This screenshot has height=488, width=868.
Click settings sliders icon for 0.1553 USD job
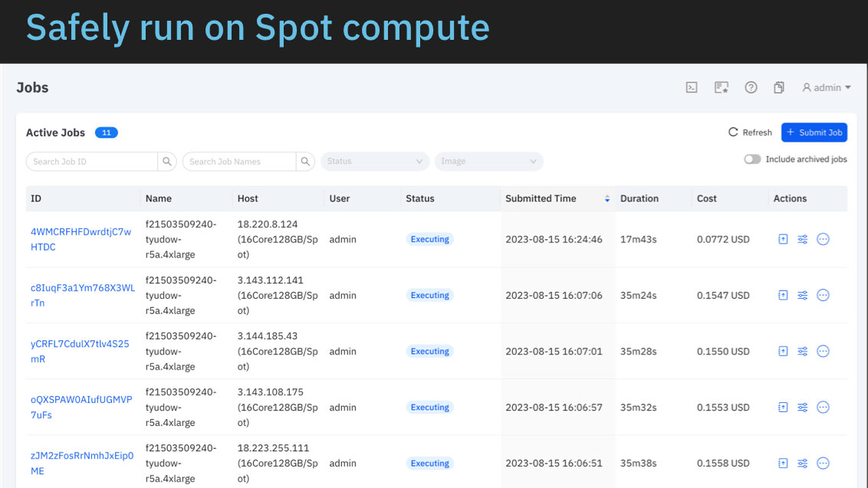point(802,408)
